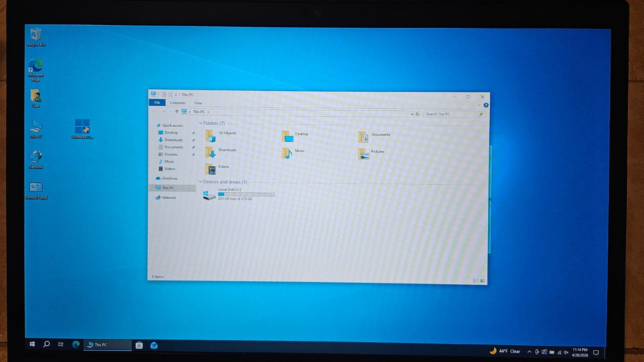
Task: Click the battery tray icon
Action: pyautogui.click(x=552, y=352)
